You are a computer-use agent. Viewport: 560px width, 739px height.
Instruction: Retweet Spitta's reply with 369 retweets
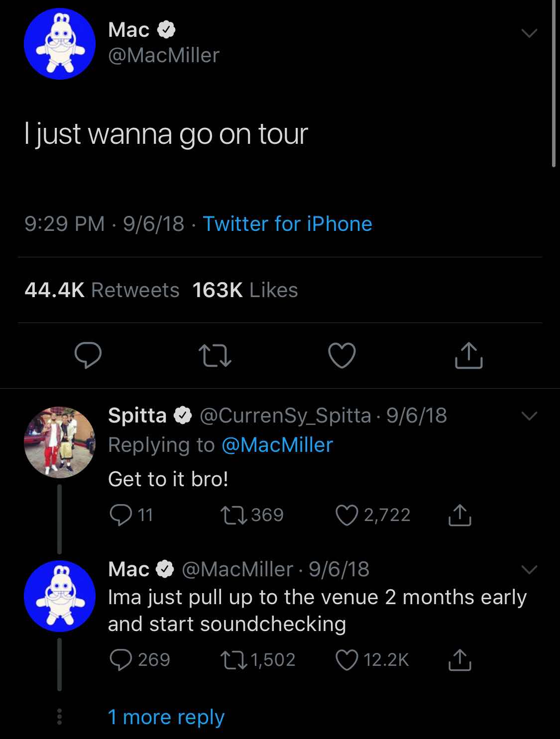coord(234,515)
